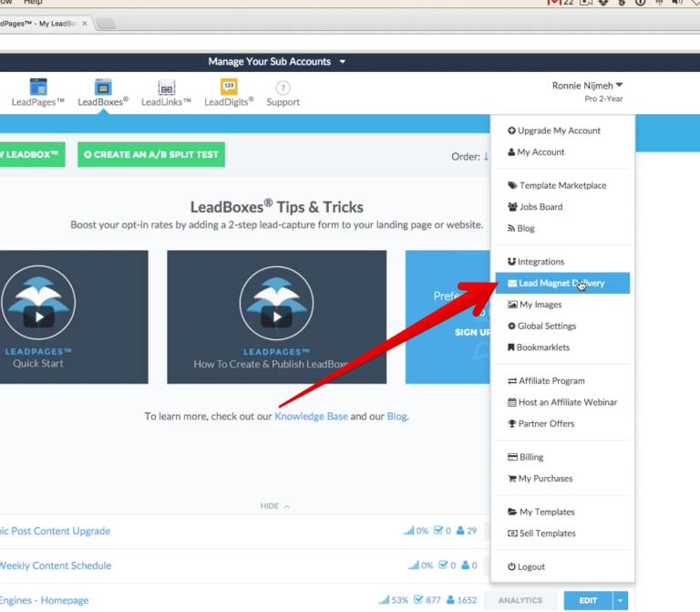The image size is (700, 612).
Task: Open the Weekly Content Schedule LeadBox
Action: (56, 565)
